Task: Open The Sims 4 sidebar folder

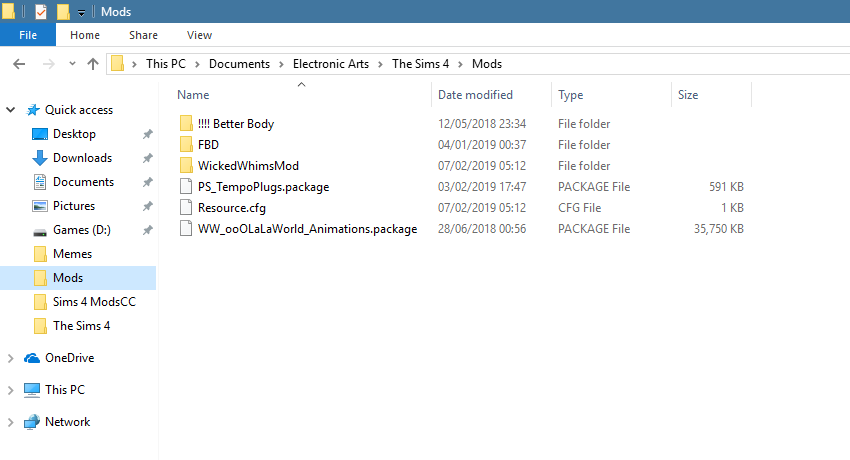Action: point(81,326)
